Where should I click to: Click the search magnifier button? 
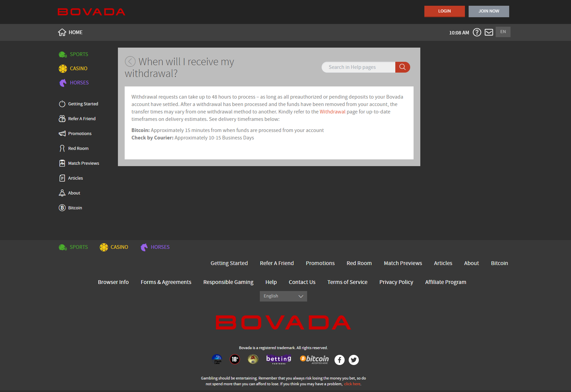[402, 67]
